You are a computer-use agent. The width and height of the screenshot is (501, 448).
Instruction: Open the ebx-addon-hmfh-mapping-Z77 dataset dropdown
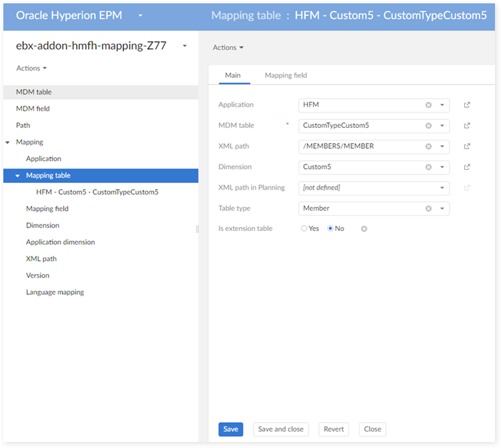tap(185, 46)
